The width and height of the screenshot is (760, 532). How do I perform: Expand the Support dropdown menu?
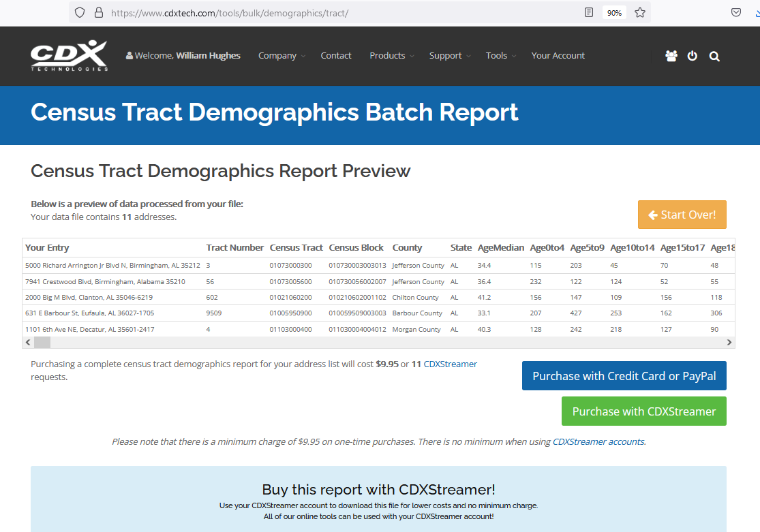click(x=450, y=56)
